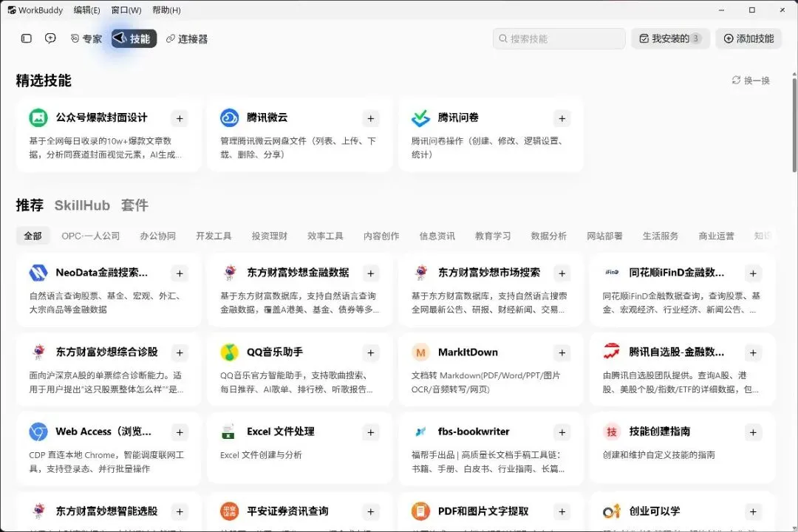798x532 pixels.
Task: Add 东方财富妙想智能选股 with plus
Action: click(x=180, y=511)
